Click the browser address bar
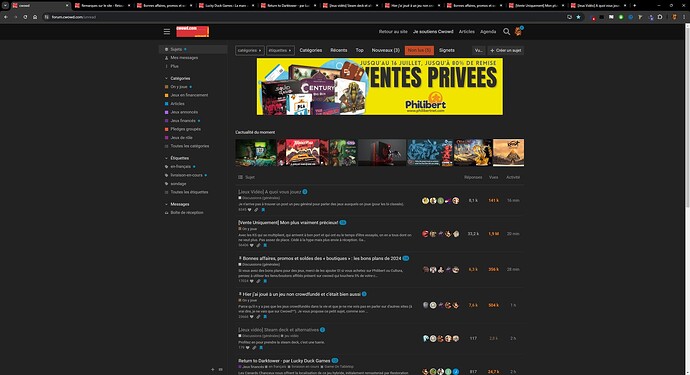Image resolution: width=690 pixels, height=375 pixels. pos(304,17)
